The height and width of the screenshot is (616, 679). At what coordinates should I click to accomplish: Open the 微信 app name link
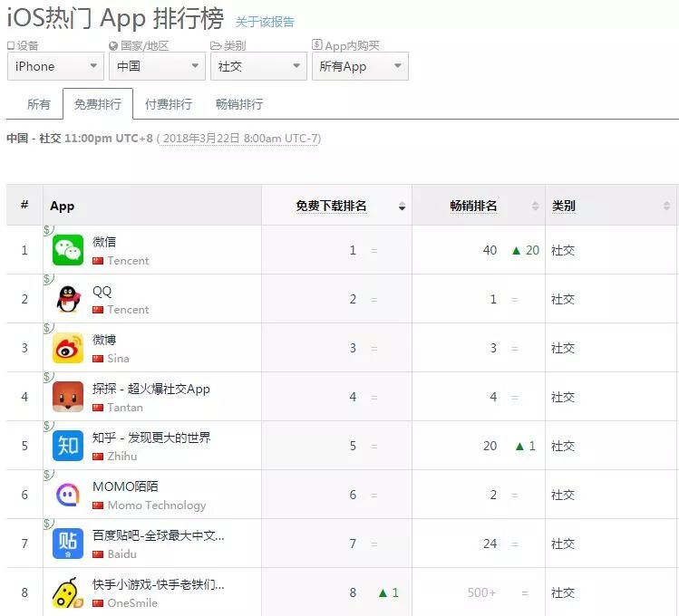pos(104,242)
